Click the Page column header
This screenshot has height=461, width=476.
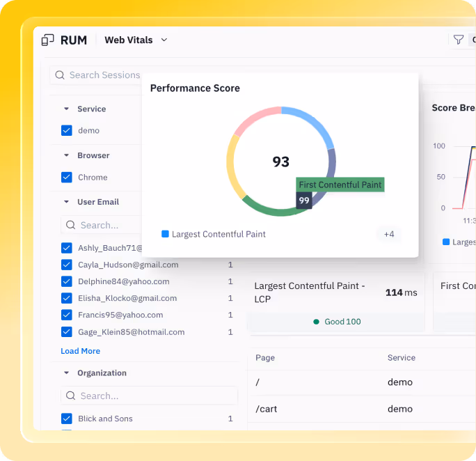(265, 357)
